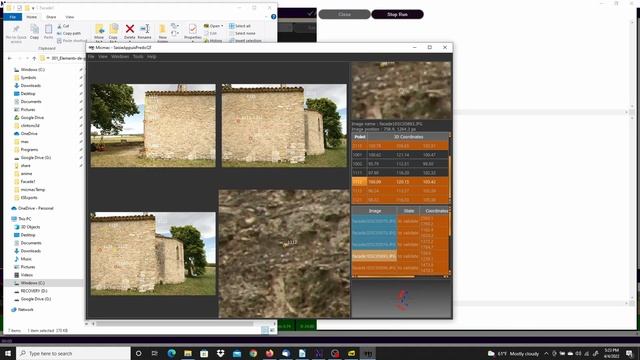Select Videos under This PC
This screenshot has height=360, width=640.
click(x=27, y=275)
